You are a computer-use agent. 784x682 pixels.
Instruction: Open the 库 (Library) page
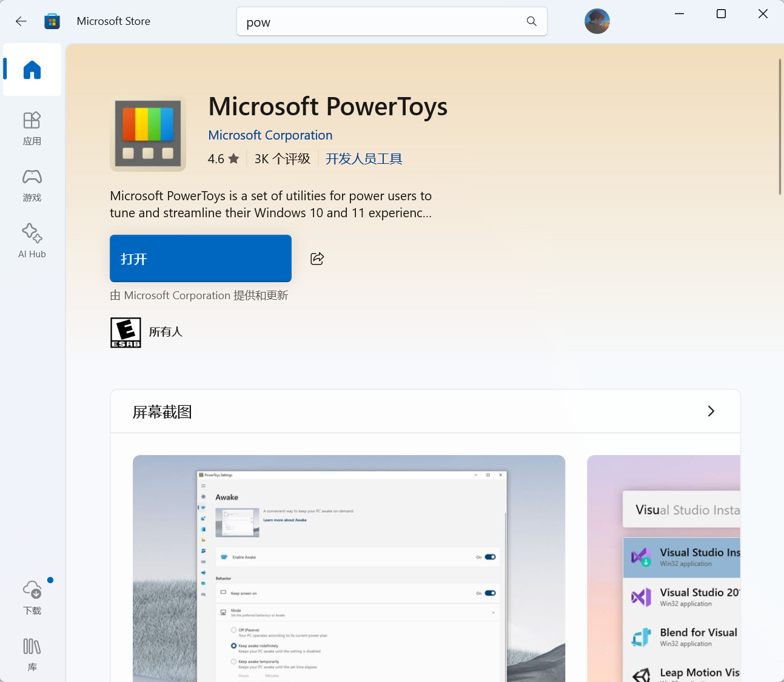click(32, 653)
